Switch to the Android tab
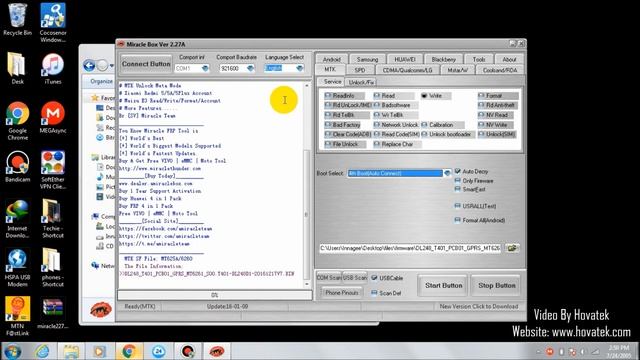This screenshot has height=360, width=640. [331, 59]
